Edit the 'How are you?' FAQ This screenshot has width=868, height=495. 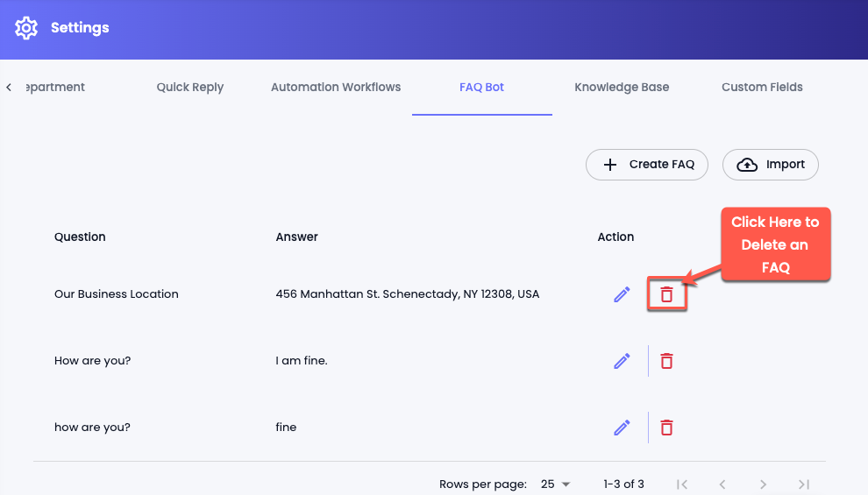(622, 361)
